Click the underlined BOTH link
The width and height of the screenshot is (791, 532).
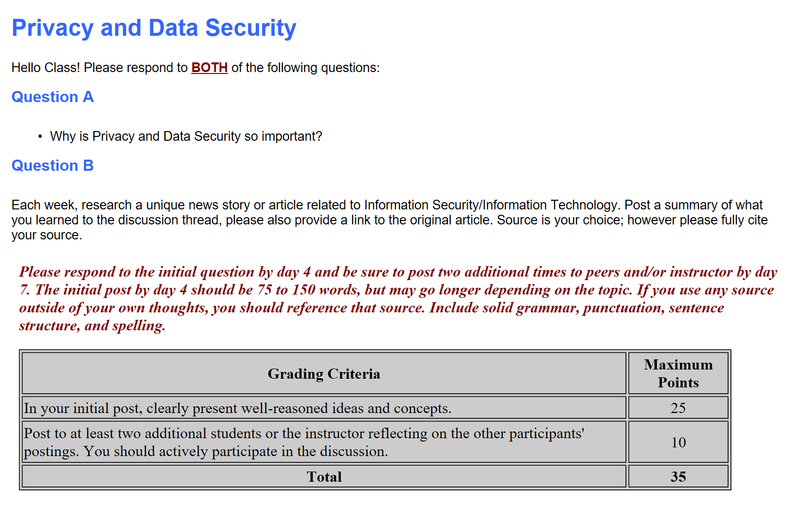click(210, 68)
